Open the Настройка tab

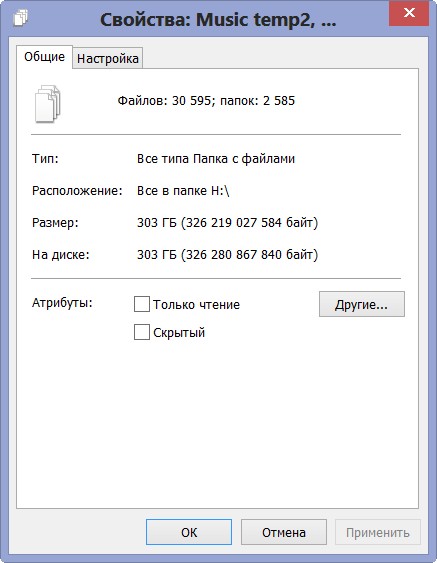coord(108,58)
